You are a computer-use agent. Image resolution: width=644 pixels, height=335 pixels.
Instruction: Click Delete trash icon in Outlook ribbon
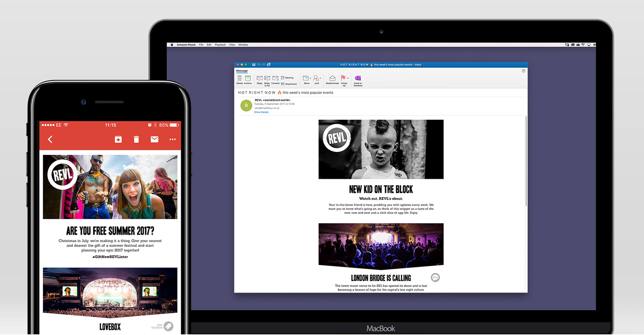coord(239,80)
